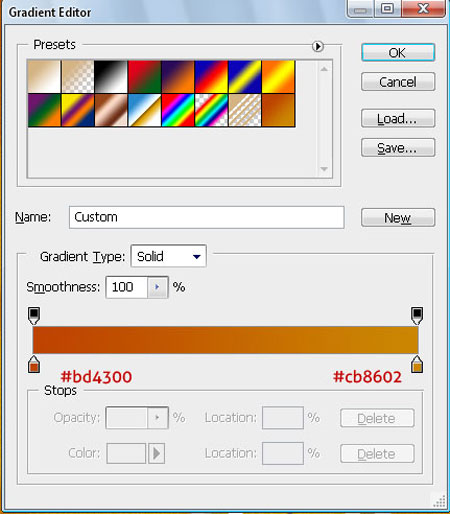Select the violet-to-orange gradient preset
The width and height of the screenshot is (450, 514).
click(178, 77)
